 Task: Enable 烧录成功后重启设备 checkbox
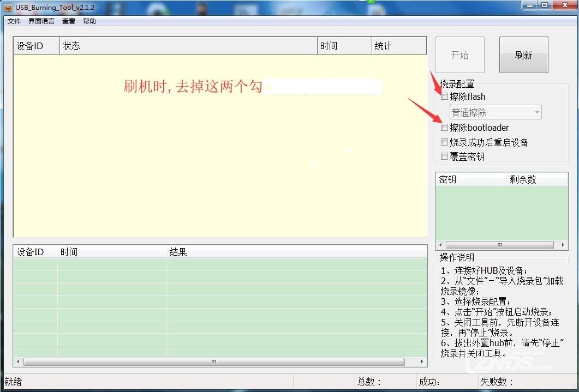pos(444,142)
